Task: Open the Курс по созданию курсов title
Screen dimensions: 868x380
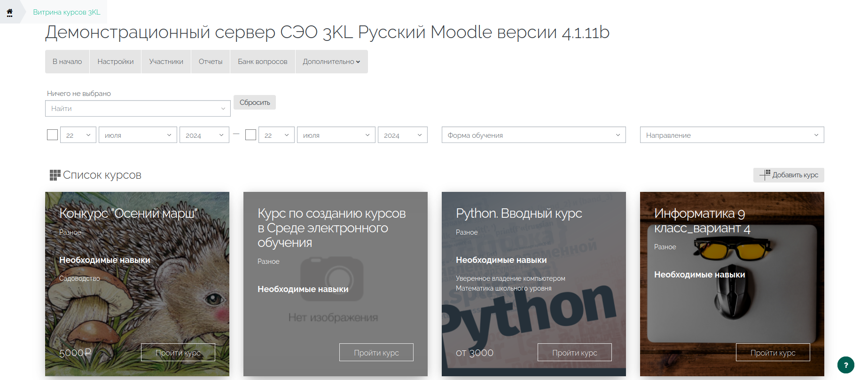Action: coord(332,228)
